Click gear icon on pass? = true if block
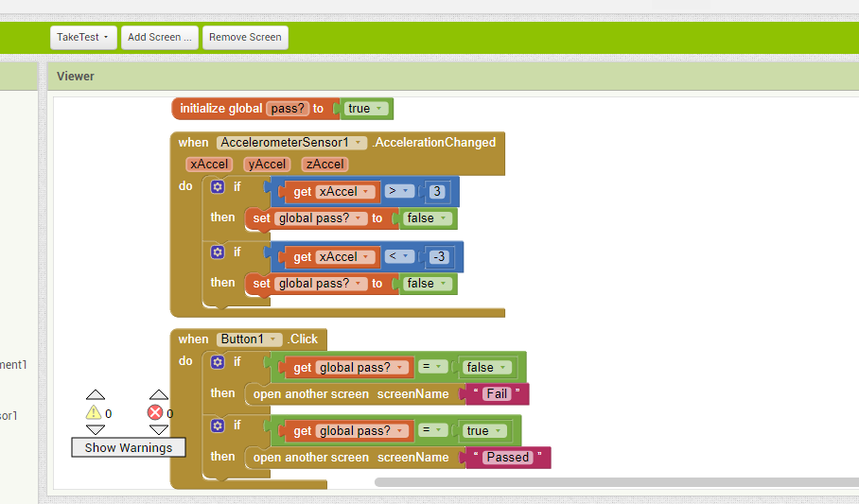Screen dimensions: 859x504 [x=217, y=426]
